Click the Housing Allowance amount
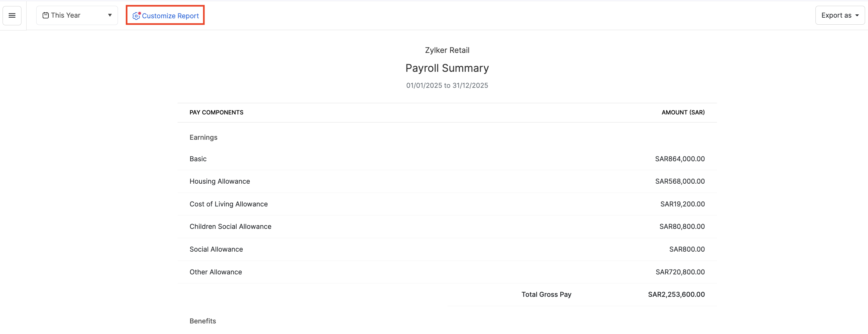The width and height of the screenshot is (868, 334). coord(680,181)
